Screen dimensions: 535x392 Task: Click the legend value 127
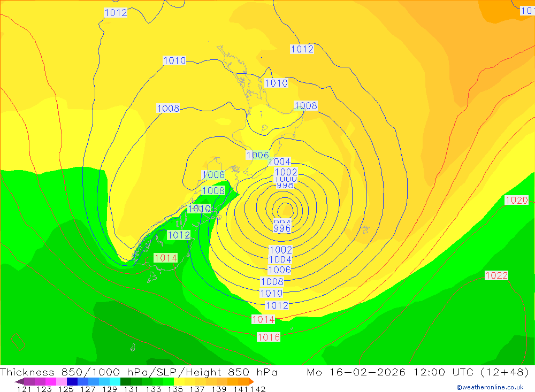pyautogui.click(x=88, y=389)
